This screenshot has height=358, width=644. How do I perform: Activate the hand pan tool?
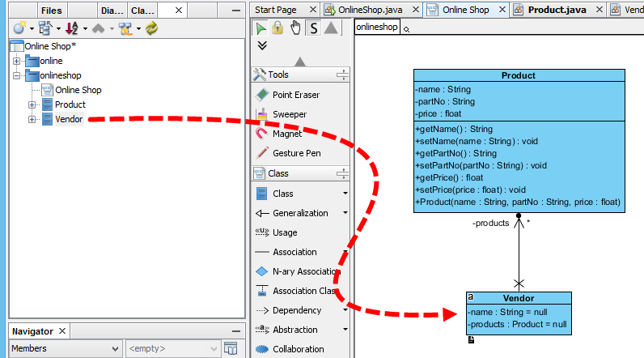pos(295,28)
